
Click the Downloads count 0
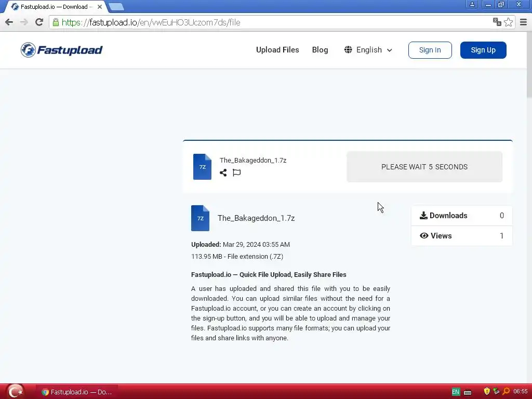click(x=502, y=216)
